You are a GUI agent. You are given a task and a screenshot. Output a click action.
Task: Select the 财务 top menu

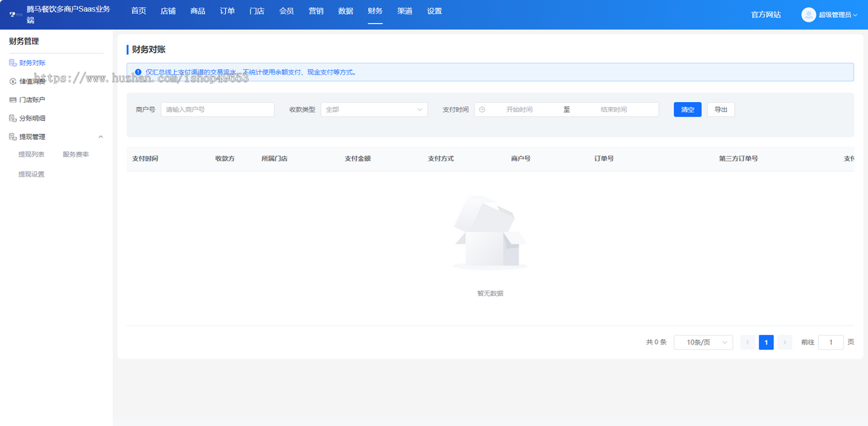[375, 11]
